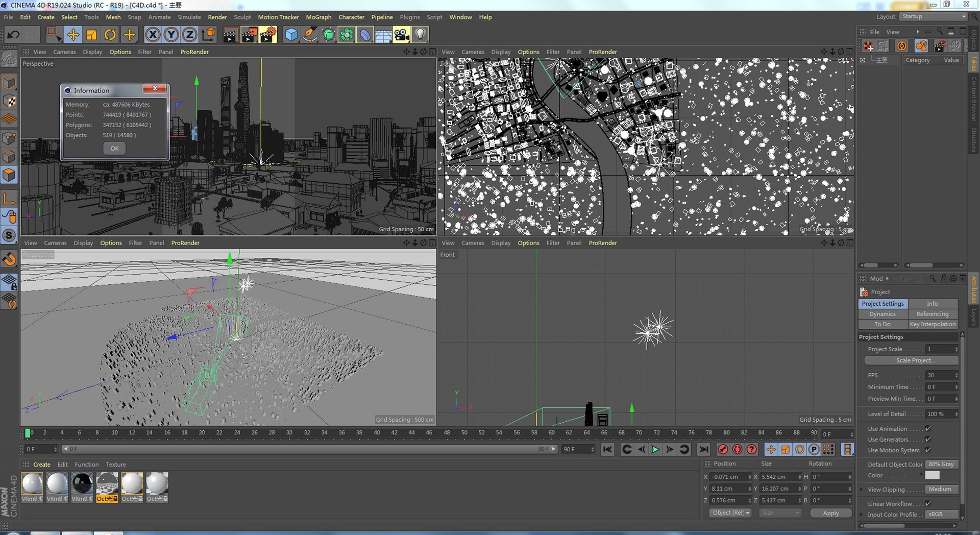
Task: Open Object (Rel) coordinate mode dropdown
Action: point(730,513)
